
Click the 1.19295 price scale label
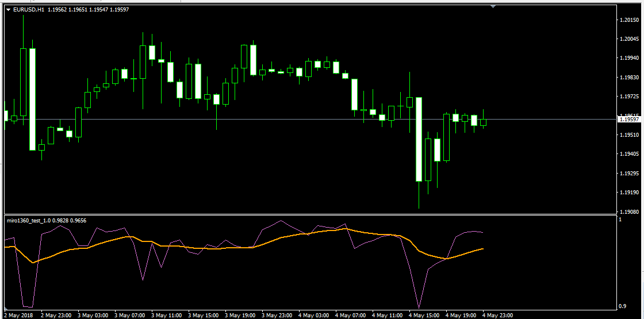(x=629, y=173)
